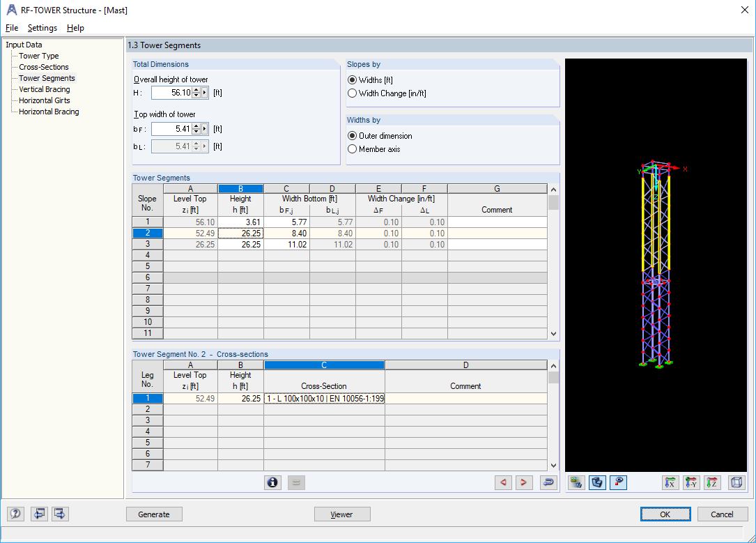Toggle solid rendering of the tower model
Image resolution: width=756 pixels, height=543 pixels.
tap(597, 482)
